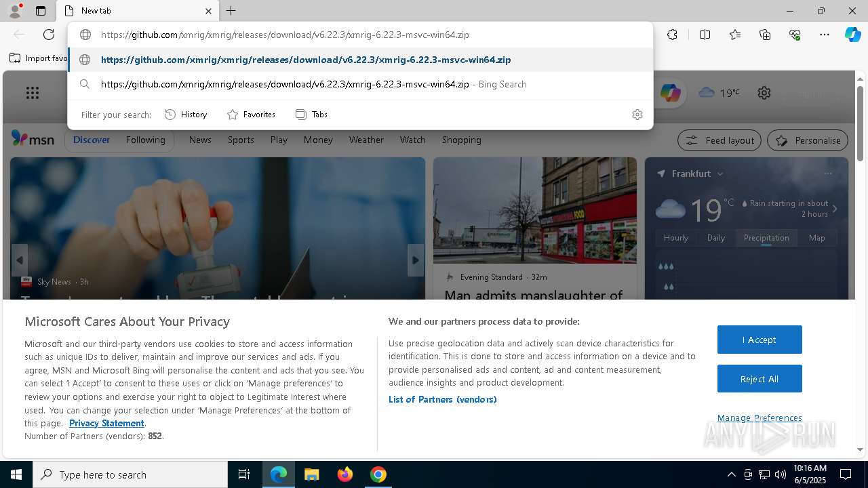The height and width of the screenshot is (488, 868).
Task: Go to the next news carousel slide
Action: (416, 260)
